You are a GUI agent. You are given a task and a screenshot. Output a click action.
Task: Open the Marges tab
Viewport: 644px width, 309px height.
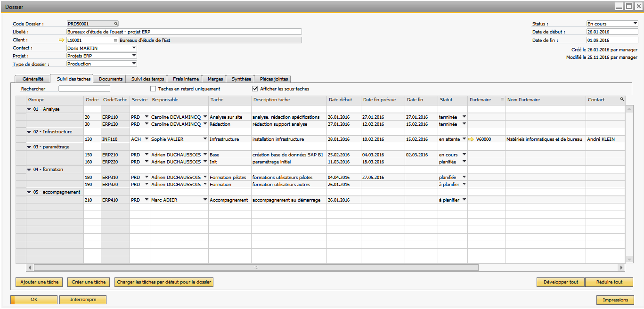pos(215,79)
